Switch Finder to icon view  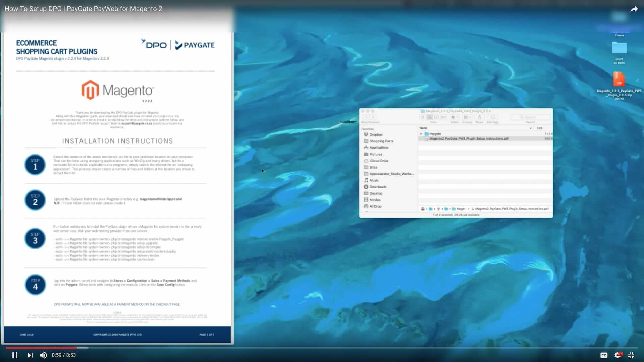click(x=423, y=117)
